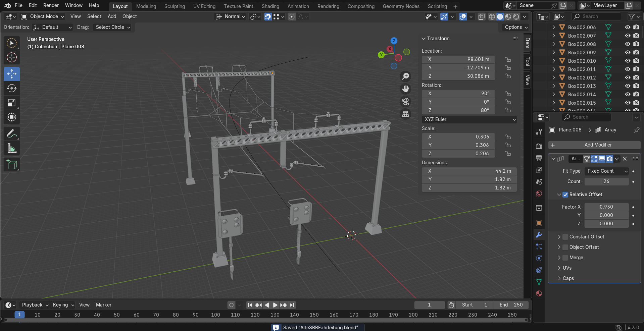
Task: Click the Annotate pencil tool
Action: point(12,134)
